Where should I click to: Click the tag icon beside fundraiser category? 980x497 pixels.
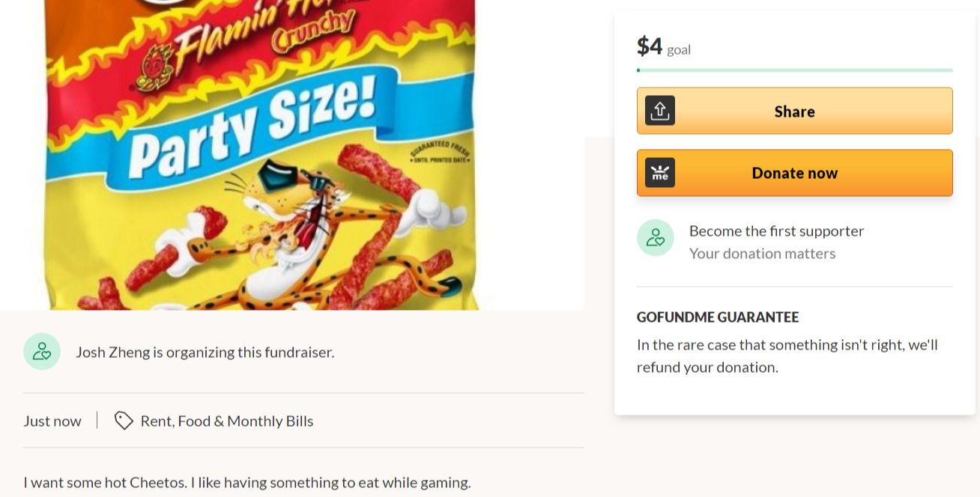click(124, 421)
